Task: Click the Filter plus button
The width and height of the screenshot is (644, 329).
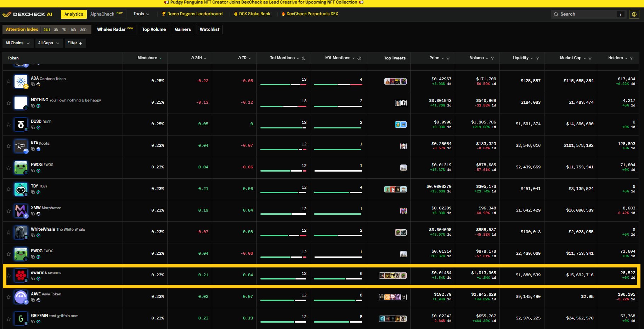Action: [x=75, y=43]
